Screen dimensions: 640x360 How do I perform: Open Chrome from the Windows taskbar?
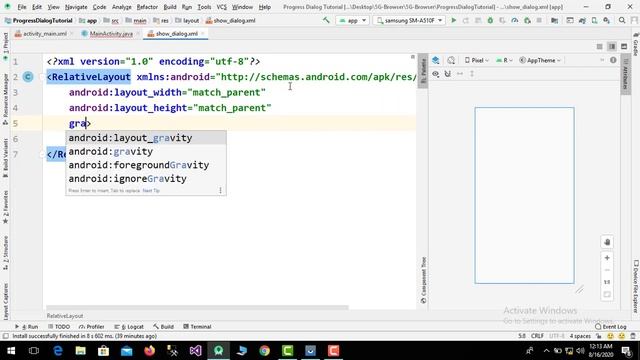(x=264, y=351)
